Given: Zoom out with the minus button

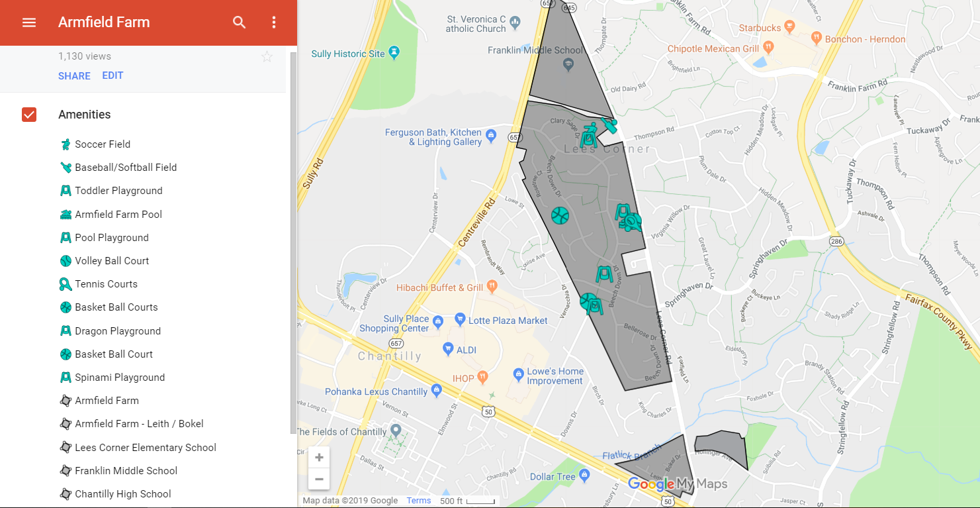Looking at the screenshot, I should pyautogui.click(x=319, y=479).
